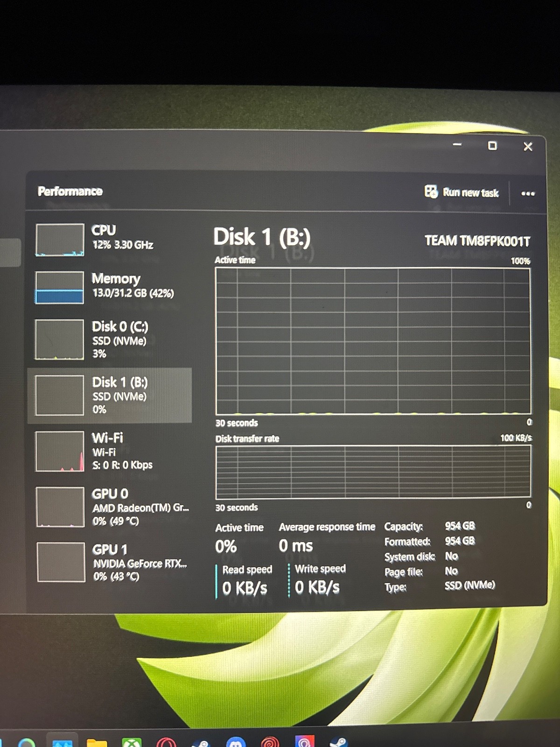Switch to the Wi-Fi performance view
The image size is (560, 747).
click(x=110, y=451)
